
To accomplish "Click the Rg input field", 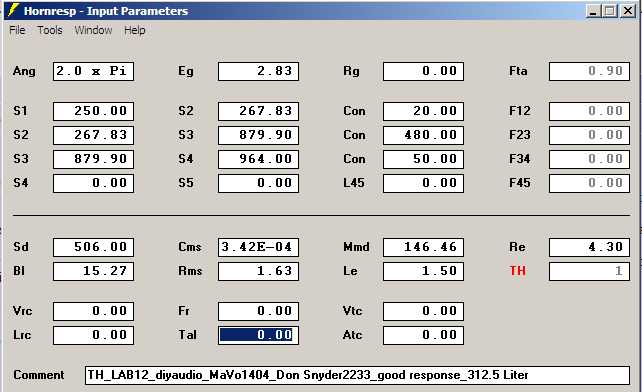I will (x=423, y=71).
